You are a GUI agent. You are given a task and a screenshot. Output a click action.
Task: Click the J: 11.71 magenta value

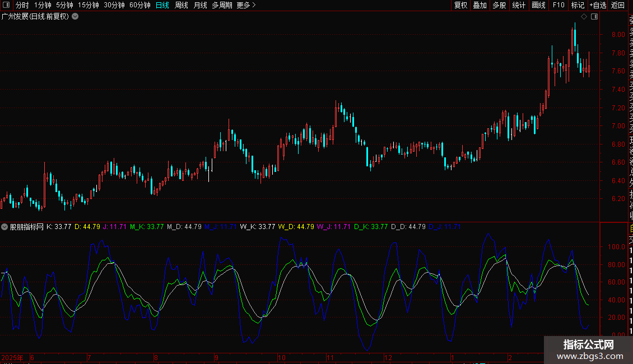115,227
